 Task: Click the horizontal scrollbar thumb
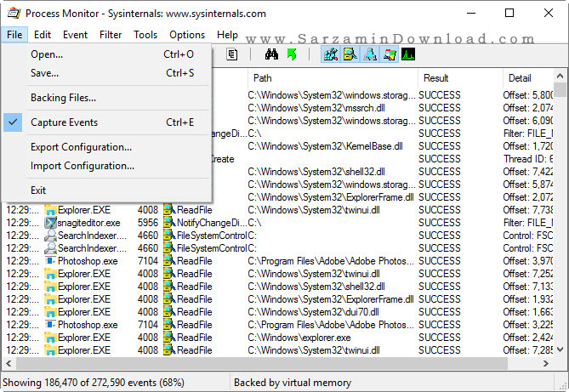click(262, 363)
